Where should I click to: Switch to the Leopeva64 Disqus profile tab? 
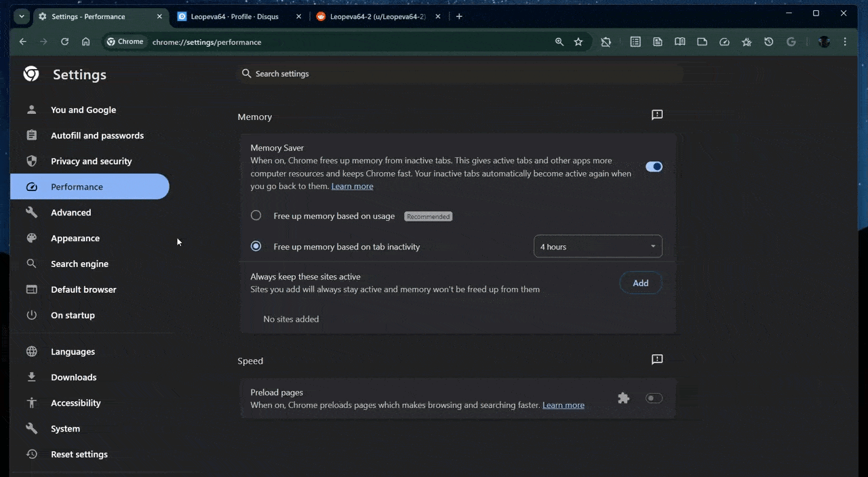coord(235,16)
